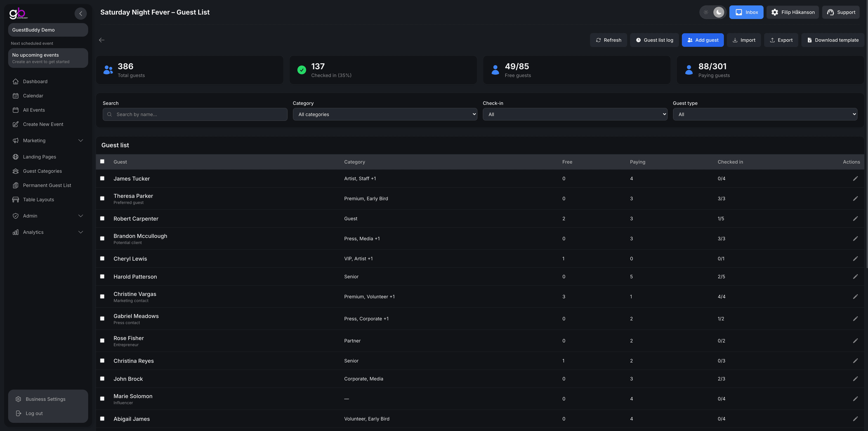Focus the Search by name field
Viewport: 868px width, 431px height.
tap(195, 114)
